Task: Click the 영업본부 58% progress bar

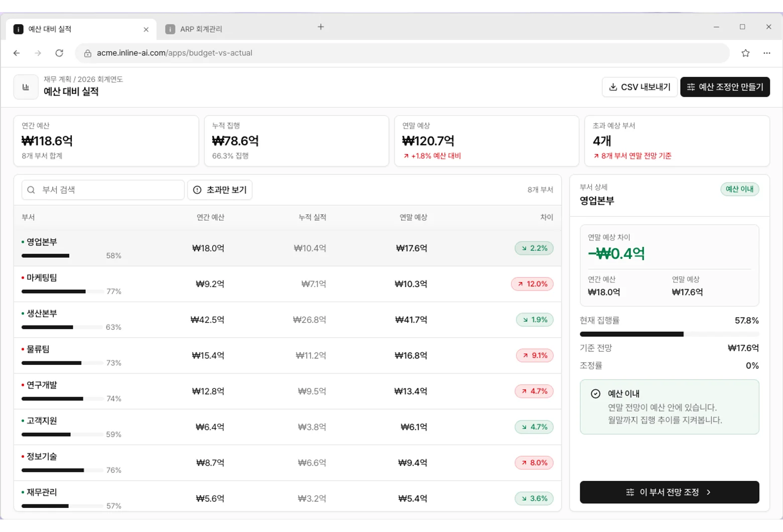Action: pyautogui.click(x=62, y=256)
